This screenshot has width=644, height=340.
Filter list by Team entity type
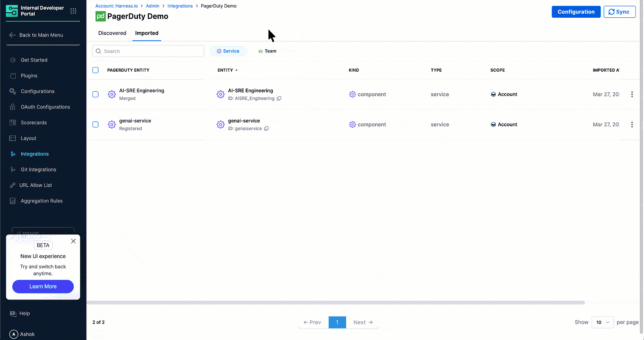coord(267,51)
